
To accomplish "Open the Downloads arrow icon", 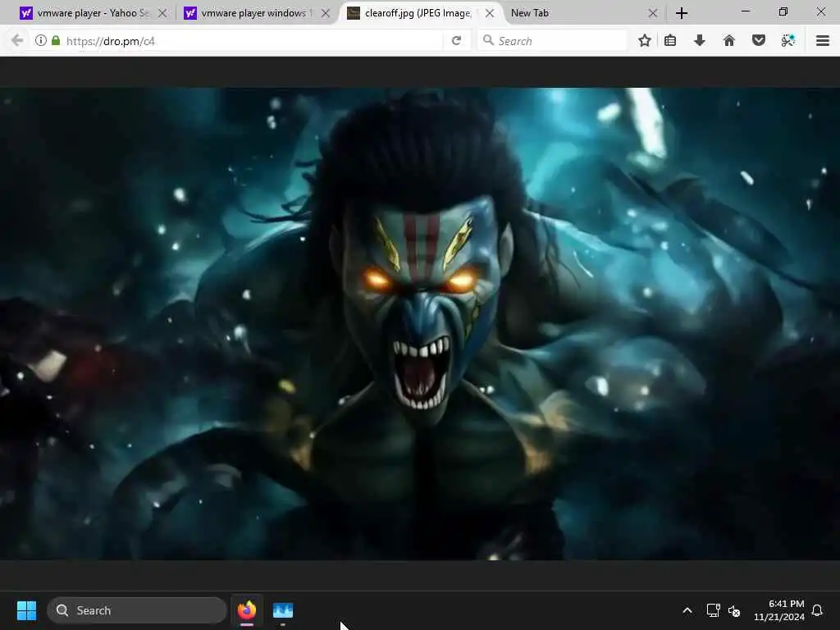I will (700, 40).
